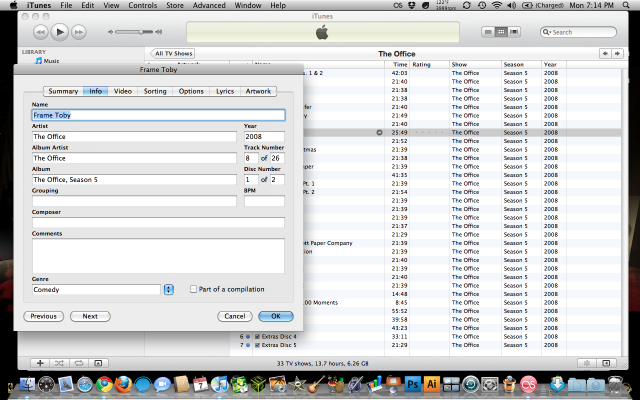640x400 pixels.
Task: Click the iTunes Search field
Action: 578,32
